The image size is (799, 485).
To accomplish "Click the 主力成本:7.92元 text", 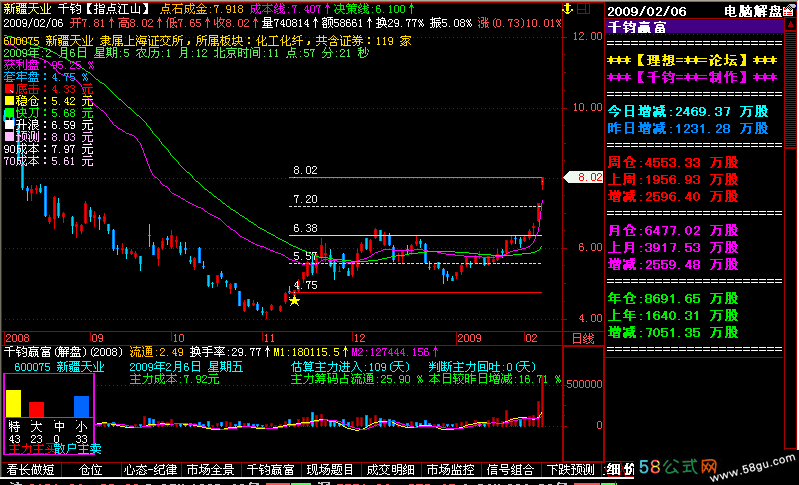I will pyautogui.click(x=174, y=379).
